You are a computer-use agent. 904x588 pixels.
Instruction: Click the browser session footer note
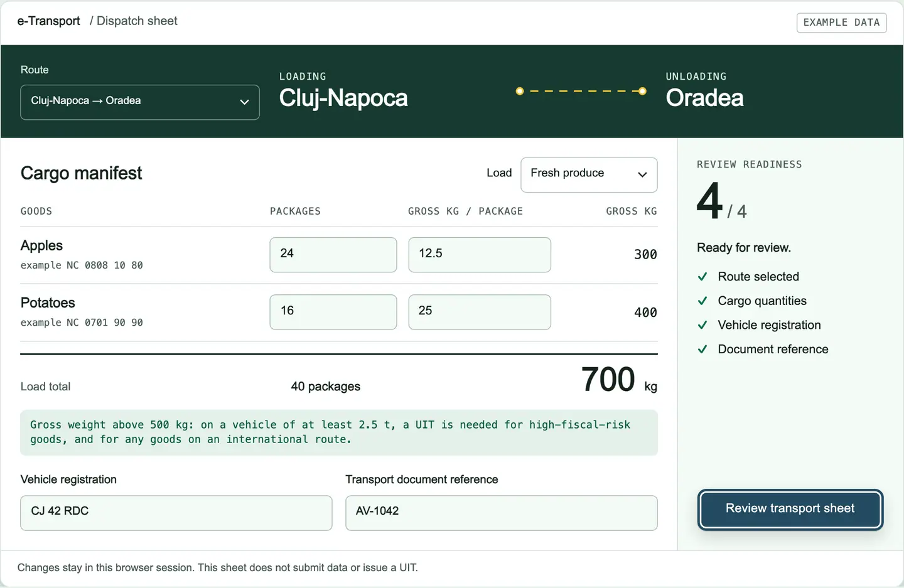[218, 568]
